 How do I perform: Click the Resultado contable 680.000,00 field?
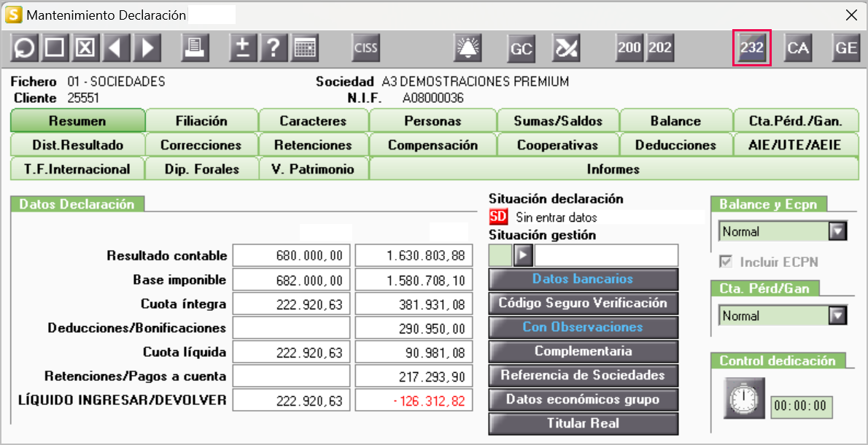click(291, 256)
